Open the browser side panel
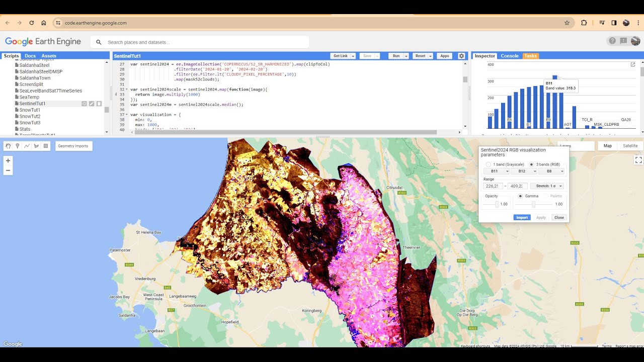The image size is (644, 362). 614,23
